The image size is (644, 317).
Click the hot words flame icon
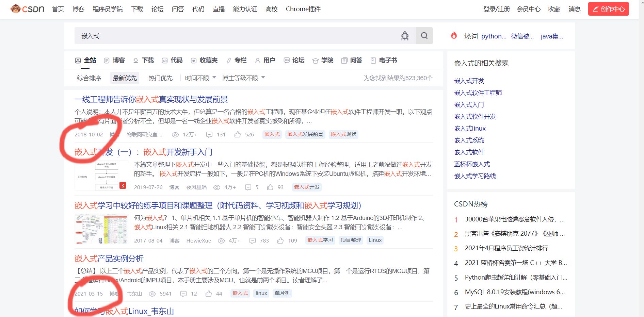(454, 35)
